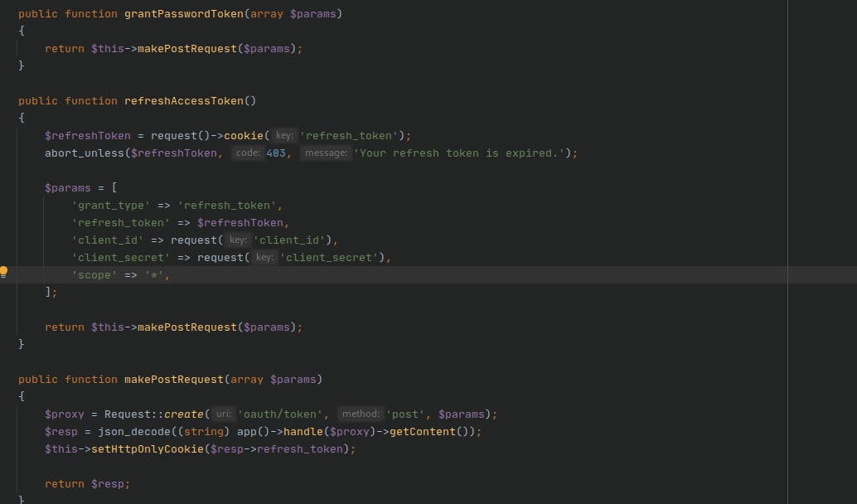Click the 'code:' parameter hint
Viewport: 857px width, 504px height.
(248, 153)
